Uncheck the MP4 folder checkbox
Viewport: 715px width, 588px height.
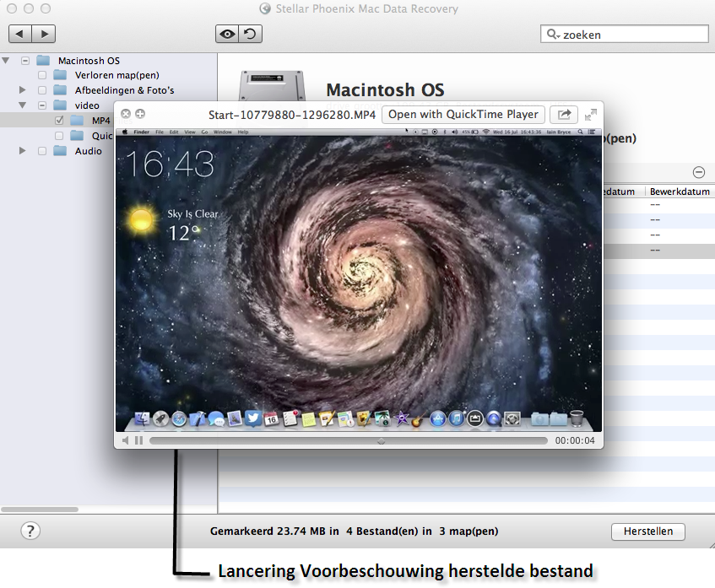click(59, 121)
